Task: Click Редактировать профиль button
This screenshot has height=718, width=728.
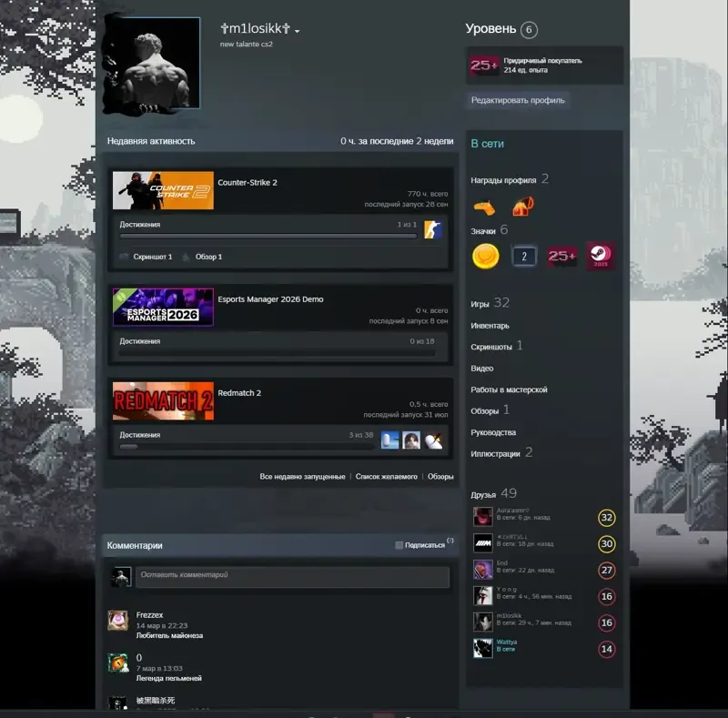Action: [x=518, y=100]
